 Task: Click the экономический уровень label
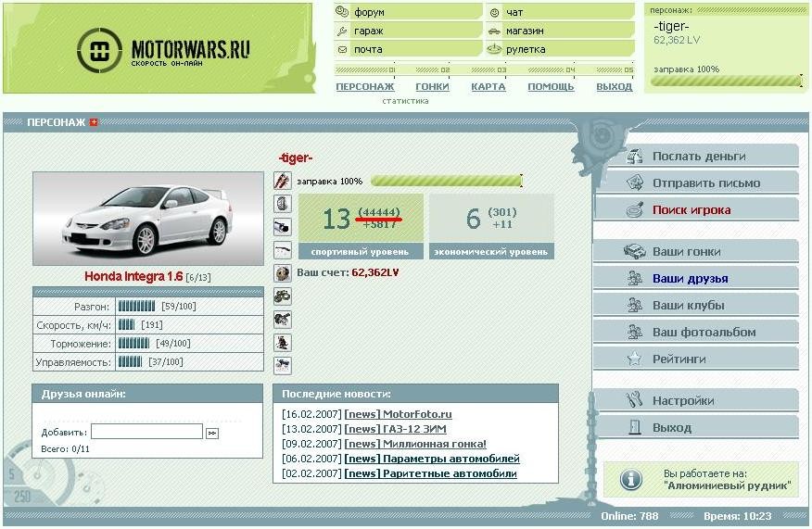(491, 252)
